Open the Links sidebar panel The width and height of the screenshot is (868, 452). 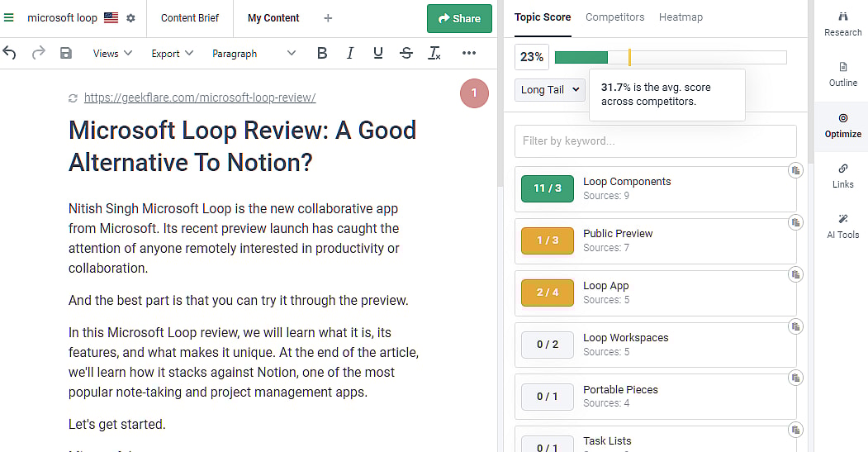click(x=842, y=176)
